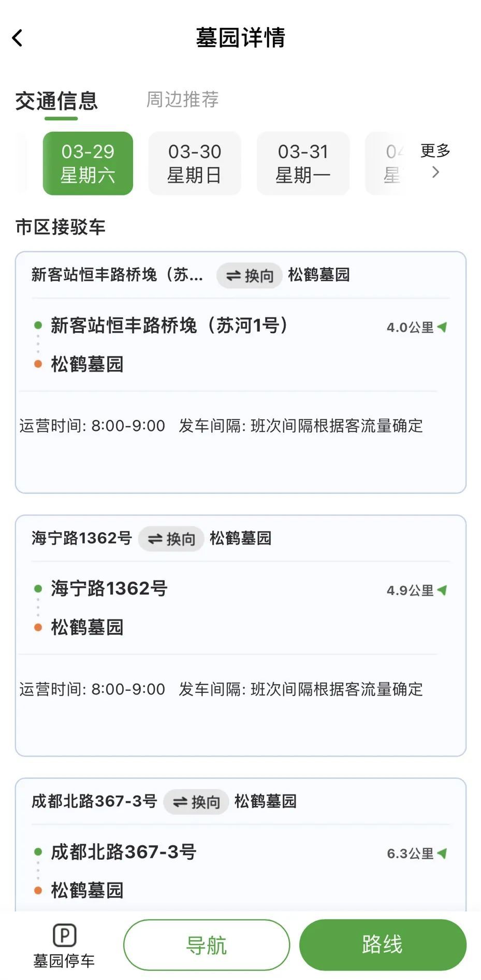Choose date 03-30 星期日
The width and height of the screenshot is (481, 980).
click(x=195, y=163)
